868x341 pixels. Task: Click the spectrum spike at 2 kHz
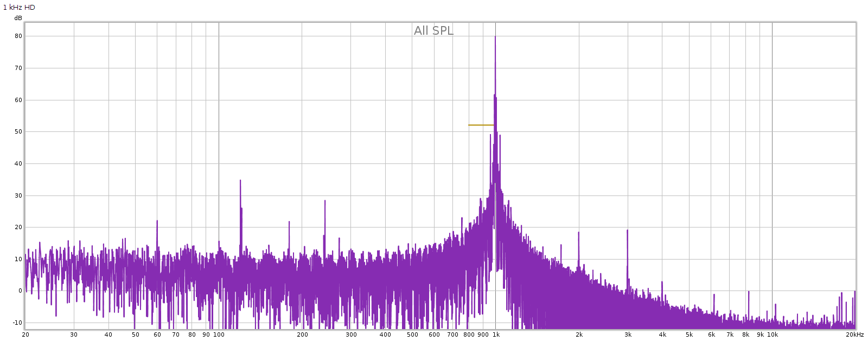[x=578, y=233]
